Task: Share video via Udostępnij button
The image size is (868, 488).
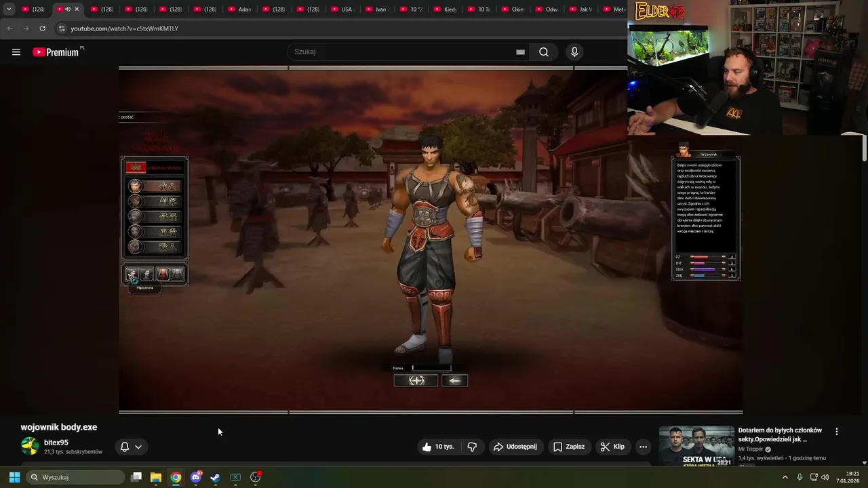Action: pyautogui.click(x=515, y=447)
